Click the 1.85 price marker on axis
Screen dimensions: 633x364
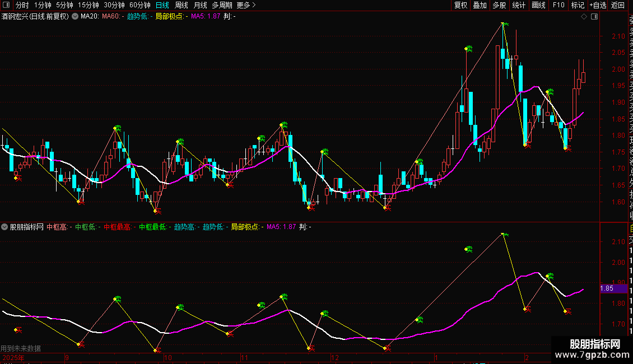pos(607,289)
